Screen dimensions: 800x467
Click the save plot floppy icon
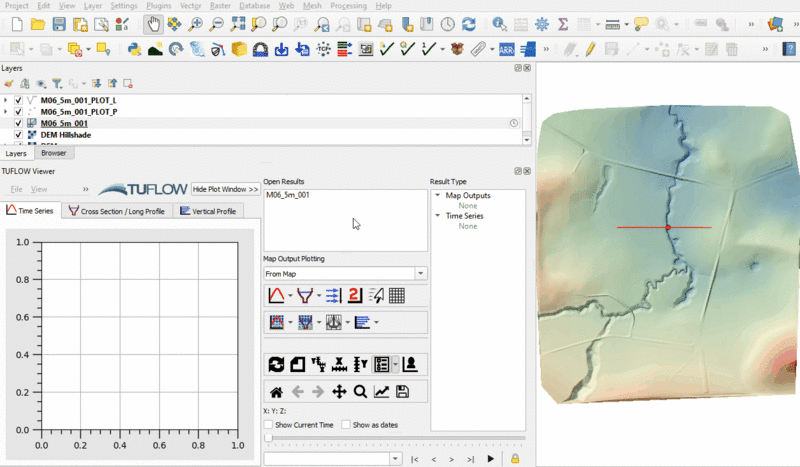pos(402,392)
